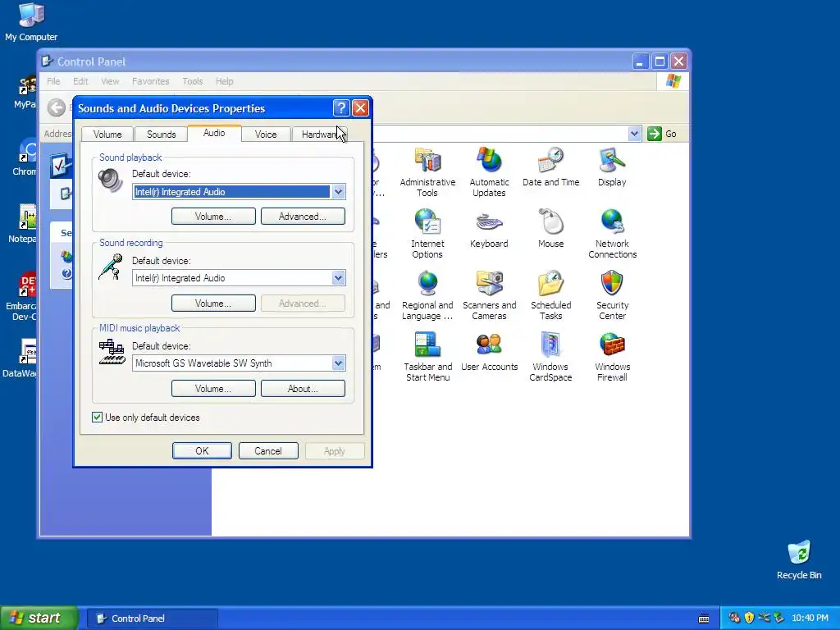Open Security Center icon
The height and width of the screenshot is (630, 840).
[x=612, y=295]
